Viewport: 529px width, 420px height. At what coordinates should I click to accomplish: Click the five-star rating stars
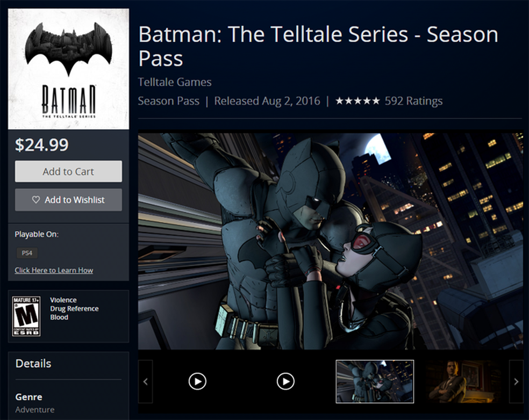coord(358,100)
